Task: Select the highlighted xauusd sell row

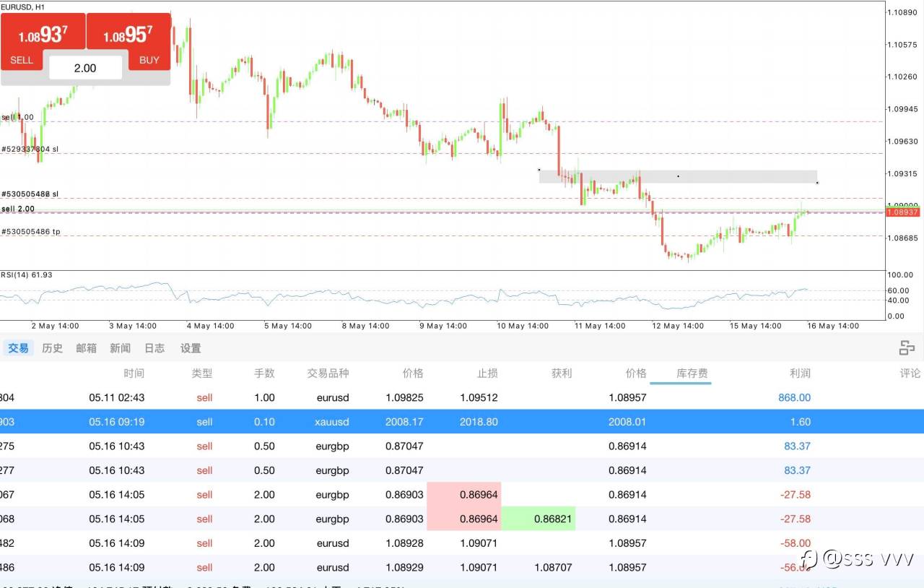Action: (x=462, y=422)
